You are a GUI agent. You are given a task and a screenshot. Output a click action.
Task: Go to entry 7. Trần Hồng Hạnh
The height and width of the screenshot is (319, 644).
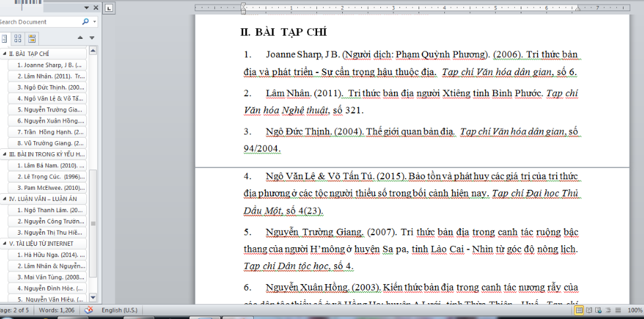tap(47, 132)
